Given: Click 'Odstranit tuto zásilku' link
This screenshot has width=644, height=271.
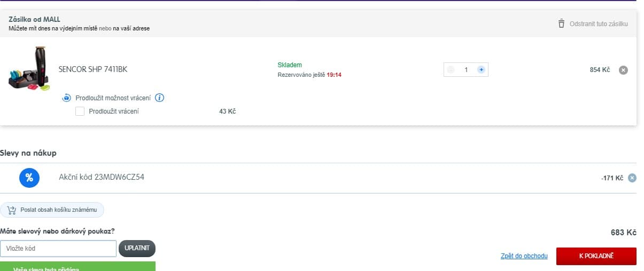Looking at the screenshot, I should (x=599, y=24).
